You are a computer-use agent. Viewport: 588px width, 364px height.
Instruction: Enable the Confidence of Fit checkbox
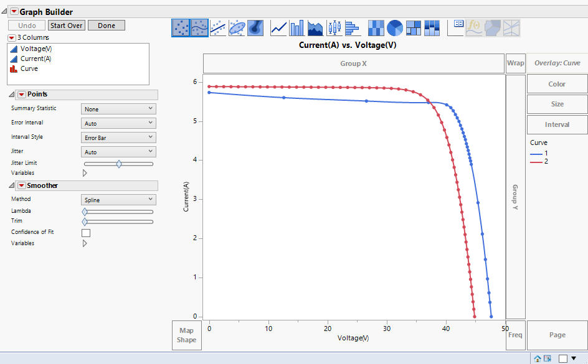tap(85, 232)
